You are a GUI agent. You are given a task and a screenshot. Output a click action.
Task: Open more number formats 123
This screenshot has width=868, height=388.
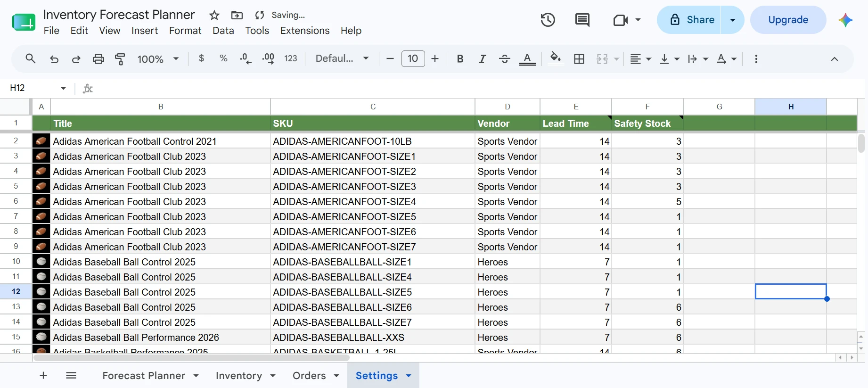click(291, 58)
